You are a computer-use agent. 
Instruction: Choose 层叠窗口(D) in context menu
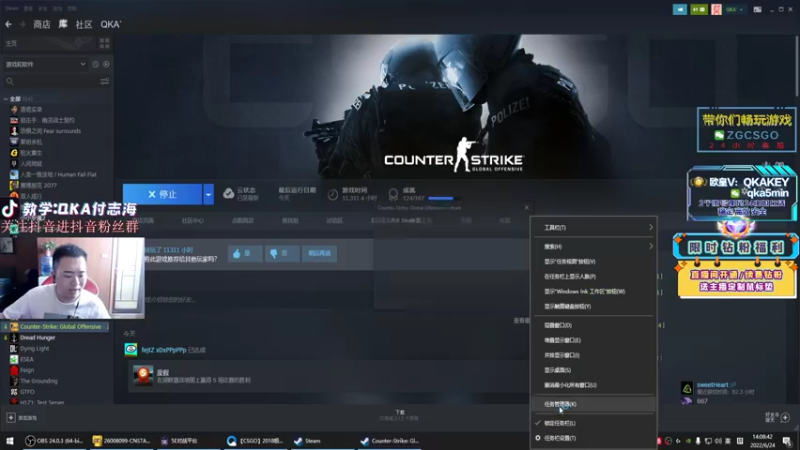594,325
